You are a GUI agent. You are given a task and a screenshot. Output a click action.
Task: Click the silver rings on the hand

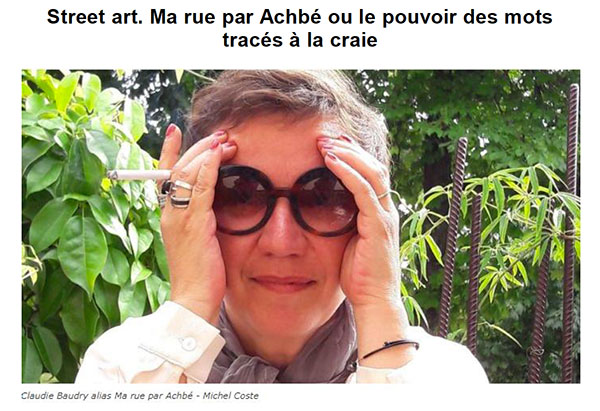click(176, 194)
